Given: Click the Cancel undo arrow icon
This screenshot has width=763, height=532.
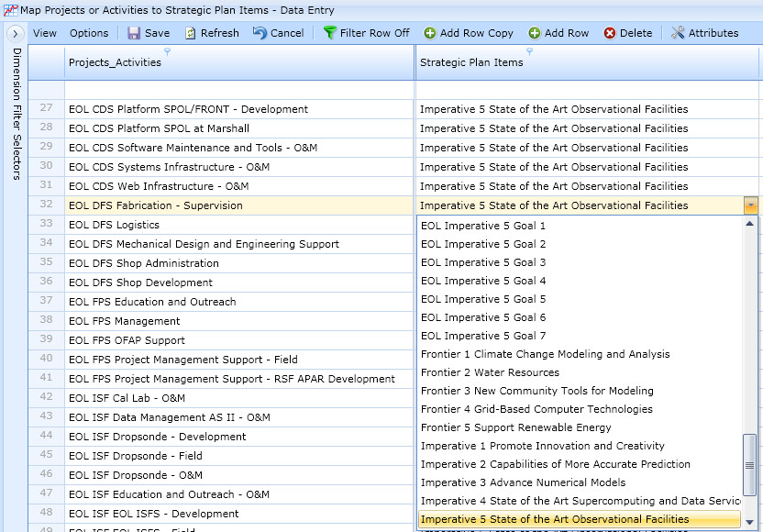Looking at the screenshot, I should (260, 33).
